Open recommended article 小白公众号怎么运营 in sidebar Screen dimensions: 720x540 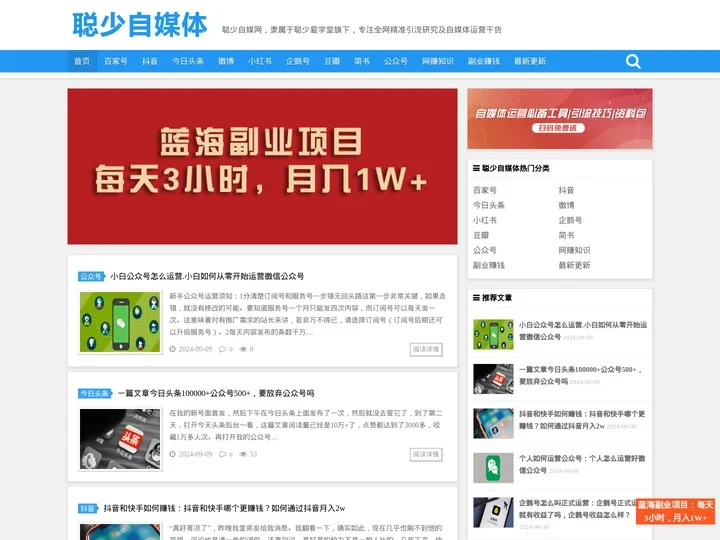click(583, 331)
